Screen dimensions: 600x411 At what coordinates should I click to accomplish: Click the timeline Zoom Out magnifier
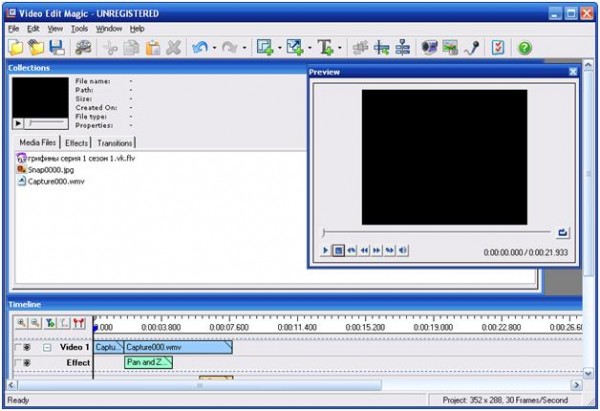pyautogui.click(x=36, y=323)
